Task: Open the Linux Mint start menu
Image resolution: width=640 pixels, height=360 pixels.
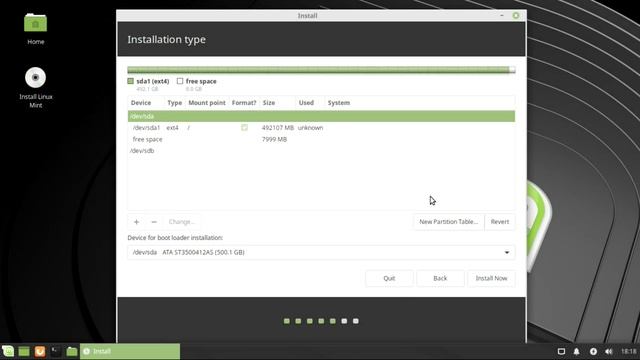Action: 8,351
